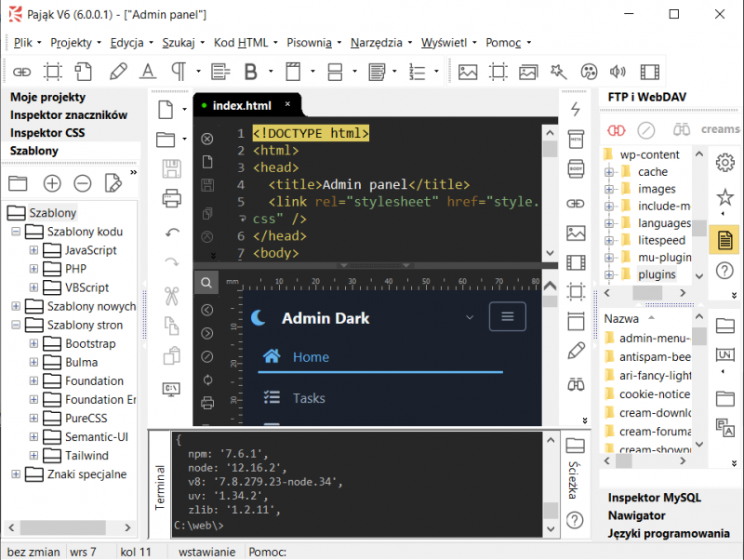744x560 pixels.
Task: Open the dropdown arrow beside the numbered list icon
Action: (x=436, y=72)
